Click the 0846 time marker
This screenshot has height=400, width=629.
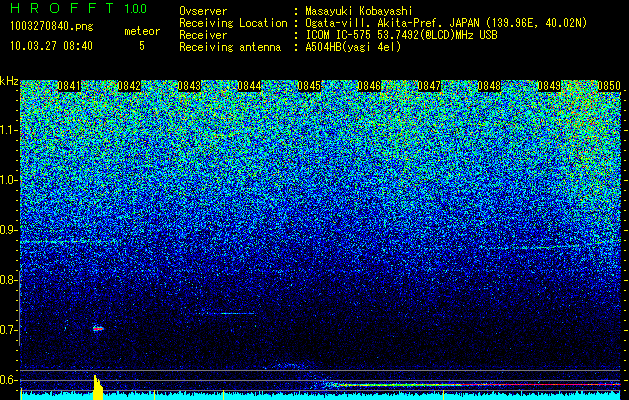[369, 86]
